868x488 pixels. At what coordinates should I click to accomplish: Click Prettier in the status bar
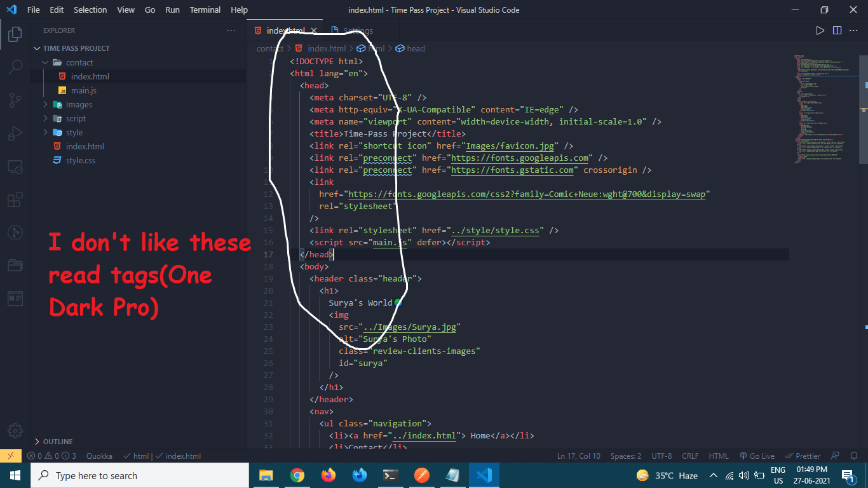click(803, 456)
